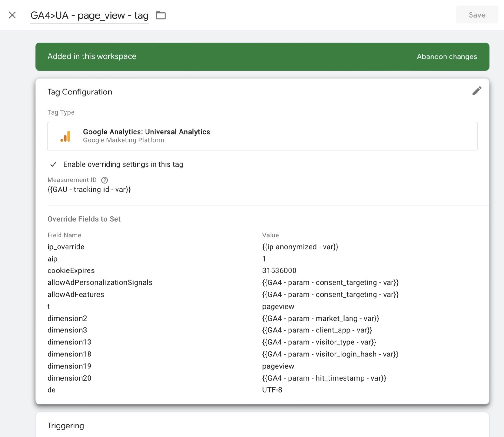Click the Google Analytics bar chart logo
This screenshot has height=437, width=504.
(66, 136)
